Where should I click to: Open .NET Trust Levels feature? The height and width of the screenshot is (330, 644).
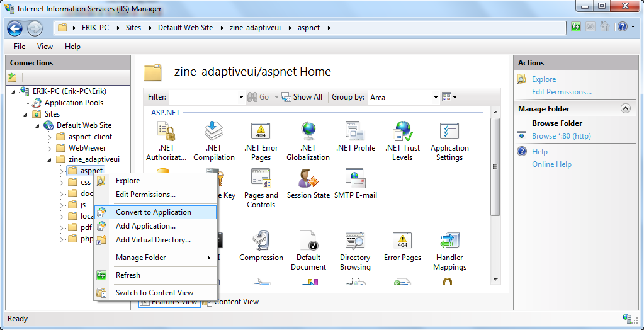(x=402, y=140)
